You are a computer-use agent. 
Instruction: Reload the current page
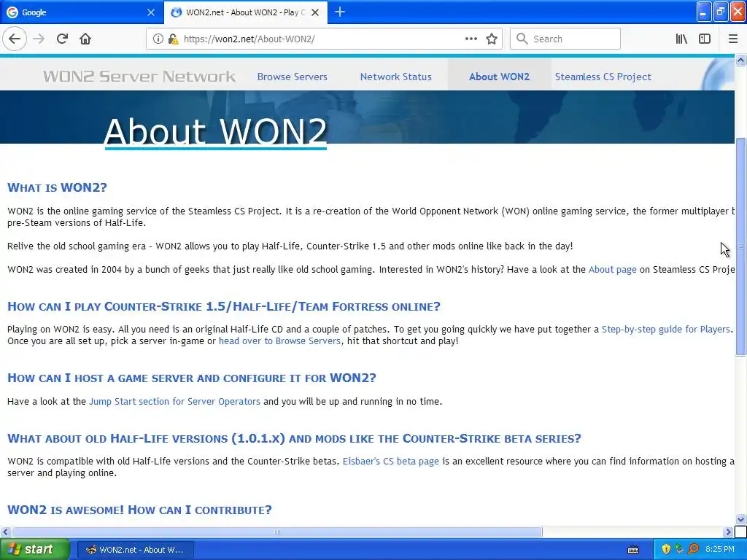(63, 39)
